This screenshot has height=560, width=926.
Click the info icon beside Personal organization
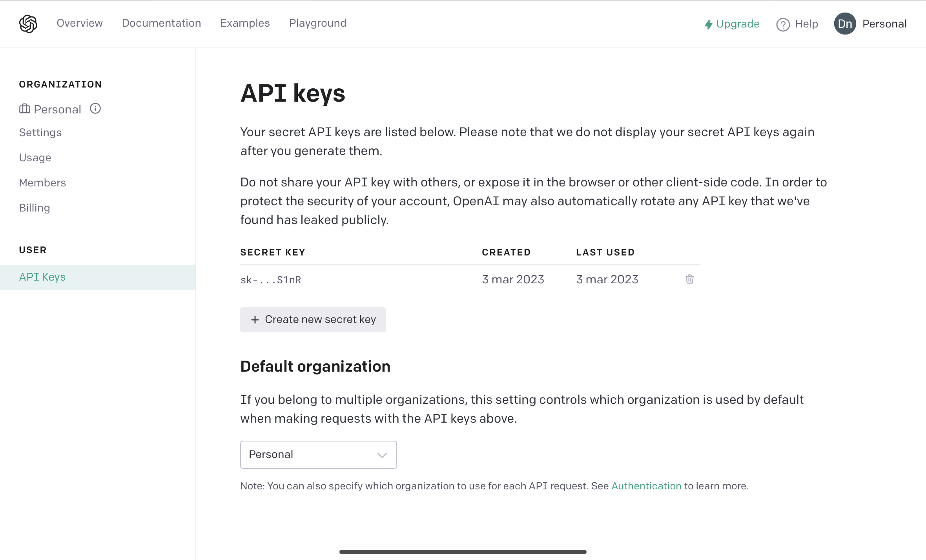pos(95,108)
